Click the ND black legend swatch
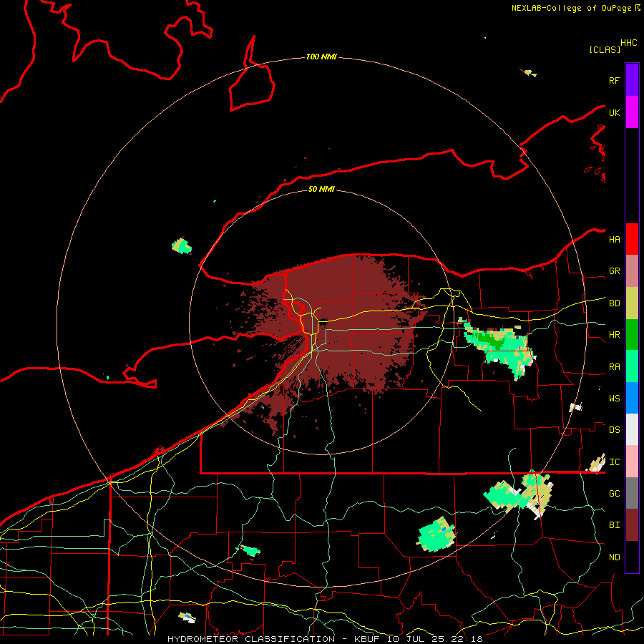 click(632, 557)
